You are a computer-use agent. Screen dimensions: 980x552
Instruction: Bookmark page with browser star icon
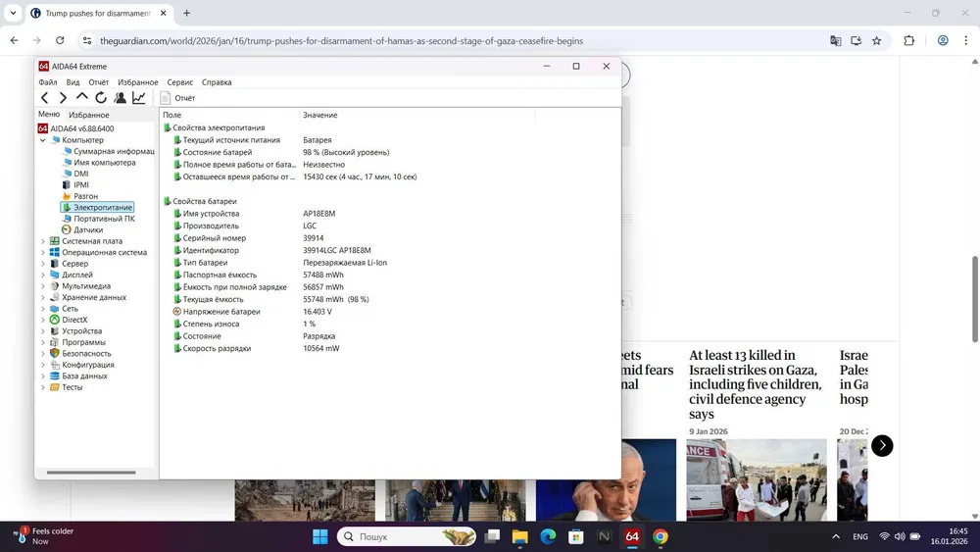click(876, 40)
